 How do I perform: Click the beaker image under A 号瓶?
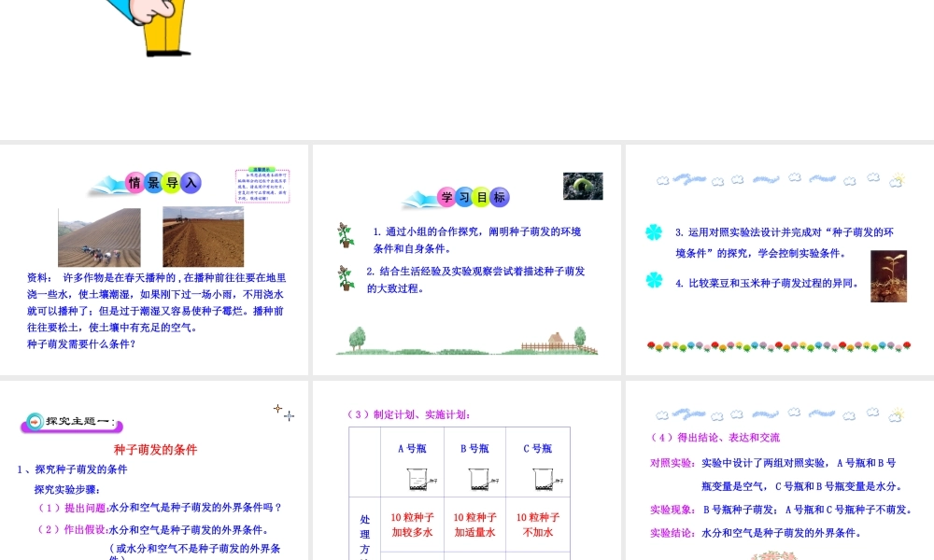point(422,479)
